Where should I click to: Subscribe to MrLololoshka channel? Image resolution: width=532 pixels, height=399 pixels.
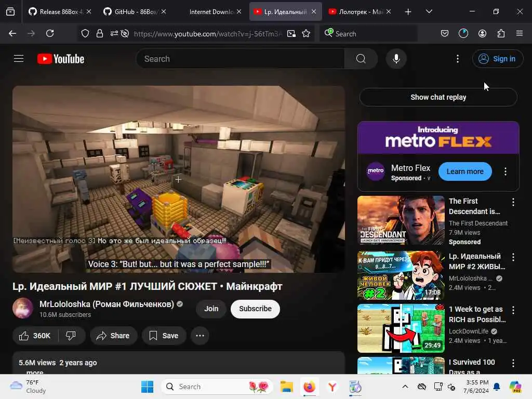(x=255, y=309)
